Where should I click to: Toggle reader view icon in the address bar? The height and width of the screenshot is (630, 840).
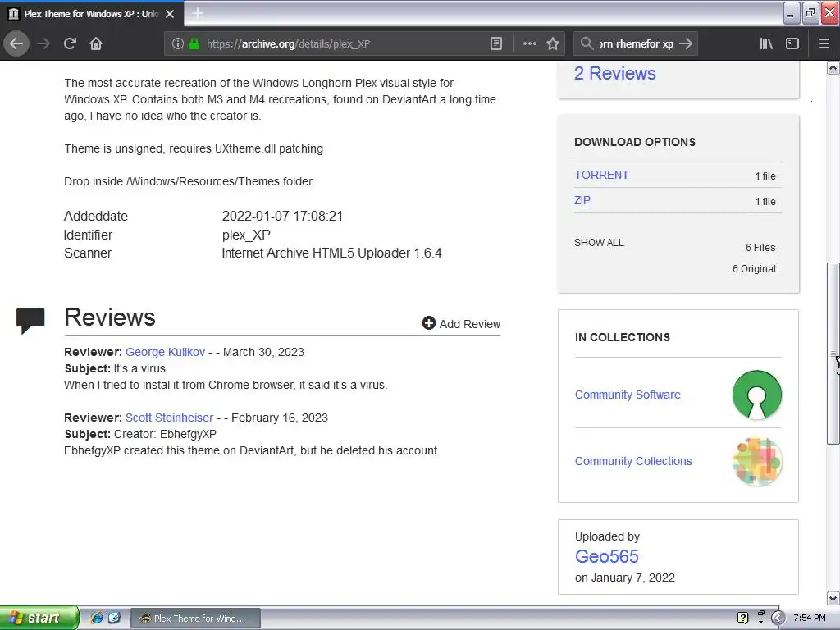coord(496,44)
